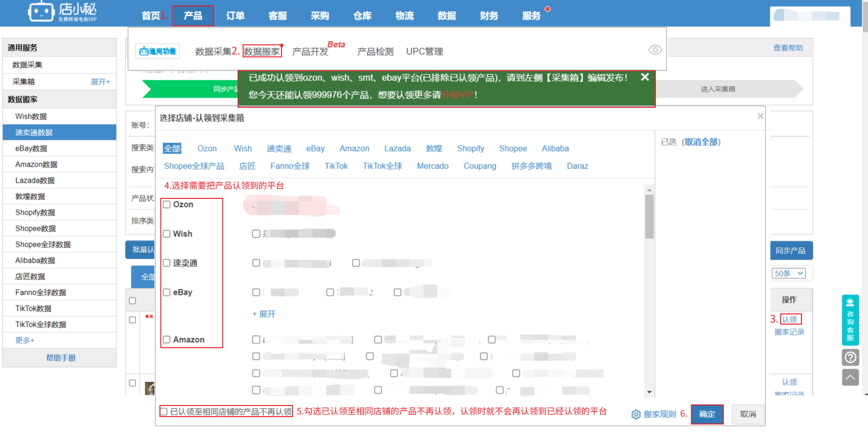Viewport: 868px width, 436px height.
Task: Tick the select-all checkbox in table header
Action: pyautogui.click(x=133, y=301)
